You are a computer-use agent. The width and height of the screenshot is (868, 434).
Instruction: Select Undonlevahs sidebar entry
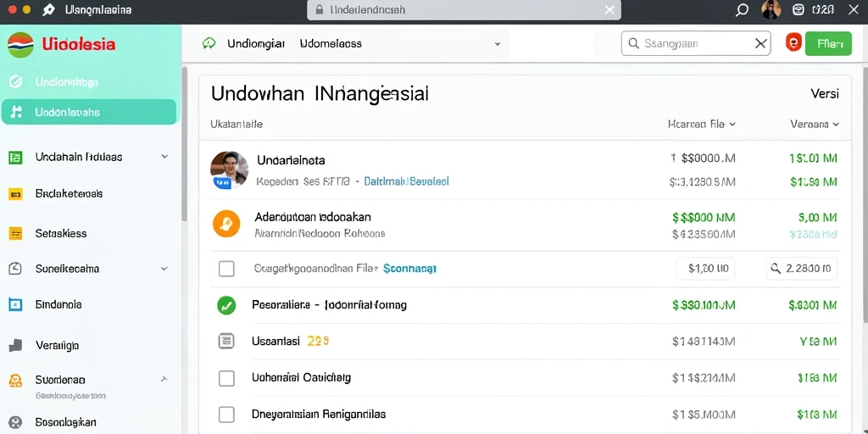tap(88, 113)
